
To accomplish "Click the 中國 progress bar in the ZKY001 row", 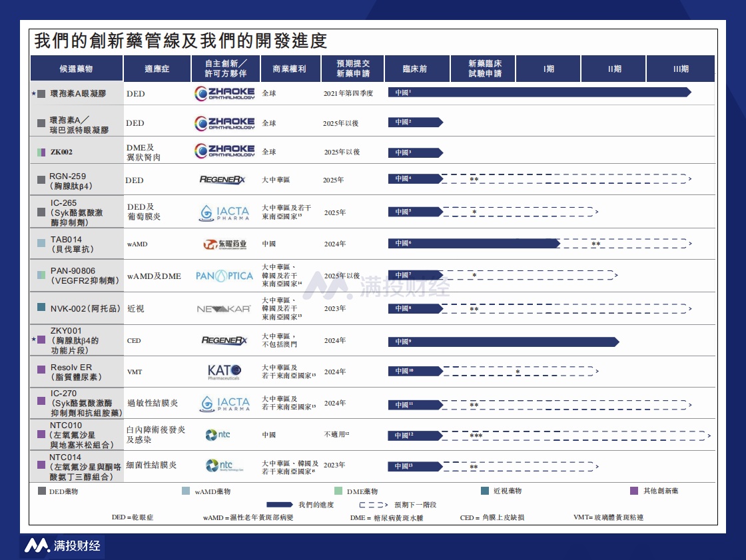I will coord(503,342).
